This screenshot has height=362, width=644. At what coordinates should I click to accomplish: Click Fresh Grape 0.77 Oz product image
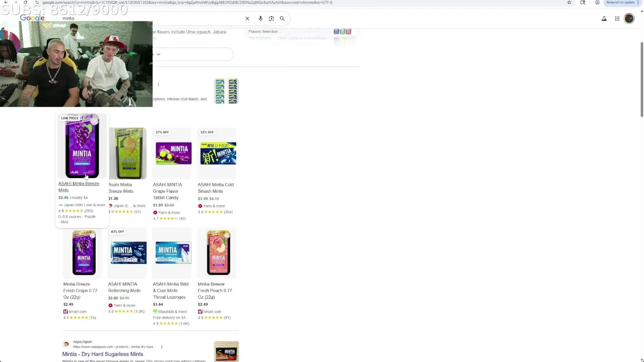click(84, 252)
